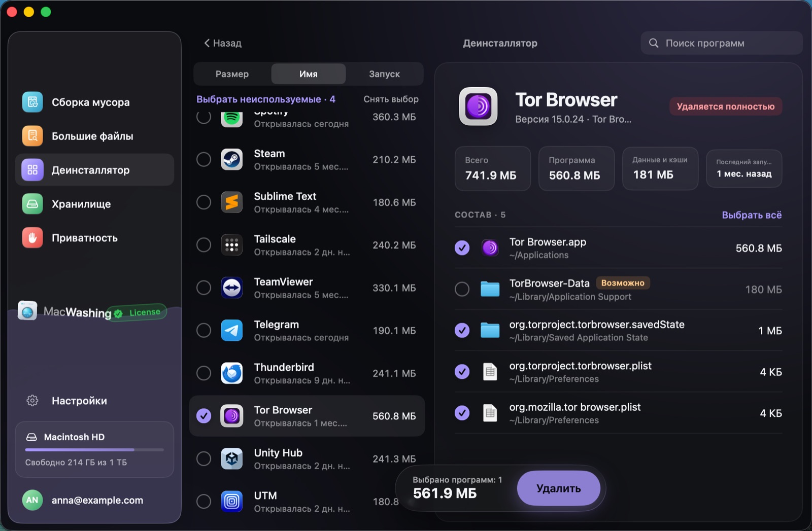Uncheck Tor Browser in the app list
812x531 pixels.
pos(204,416)
